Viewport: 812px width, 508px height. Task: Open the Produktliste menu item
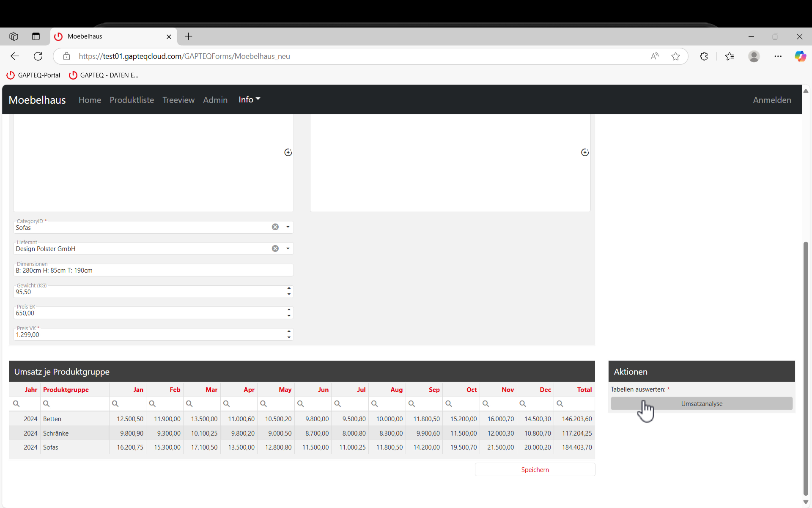(132, 100)
